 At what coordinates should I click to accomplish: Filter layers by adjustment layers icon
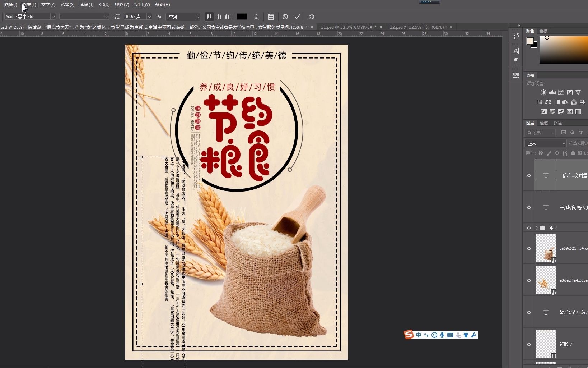point(572,133)
